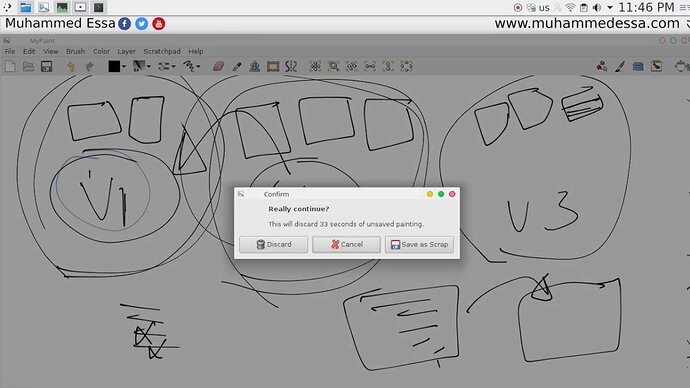
Task: Click the Discard button in dialog
Action: (273, 244)
